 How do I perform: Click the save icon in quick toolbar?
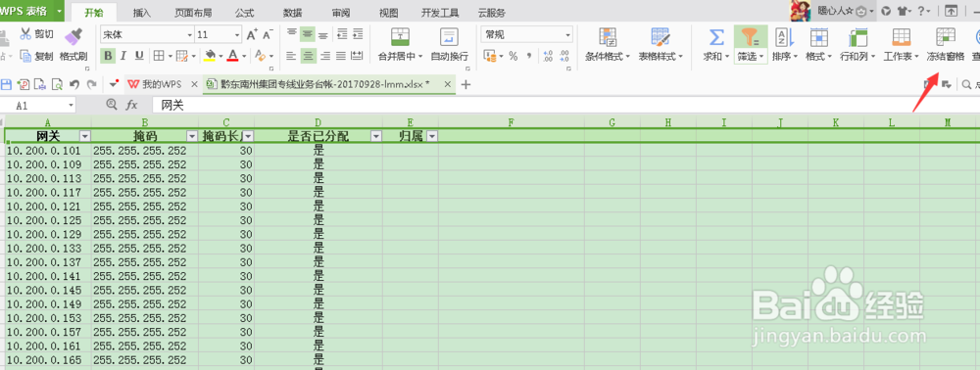coord(7,84)
